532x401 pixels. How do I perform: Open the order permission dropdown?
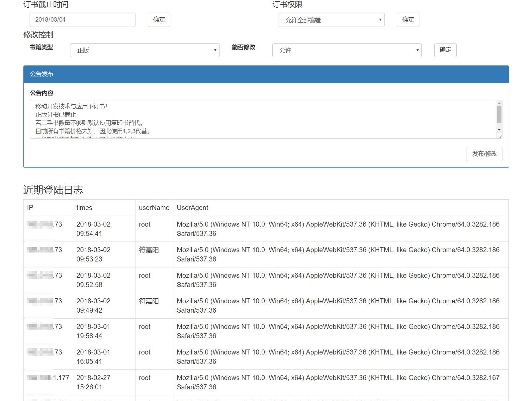pyautogui.click(x=331, y=20)
